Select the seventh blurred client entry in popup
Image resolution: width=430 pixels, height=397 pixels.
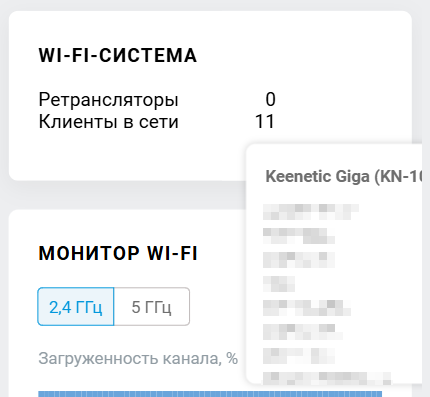pyautogui.click(x=299, y=356)
